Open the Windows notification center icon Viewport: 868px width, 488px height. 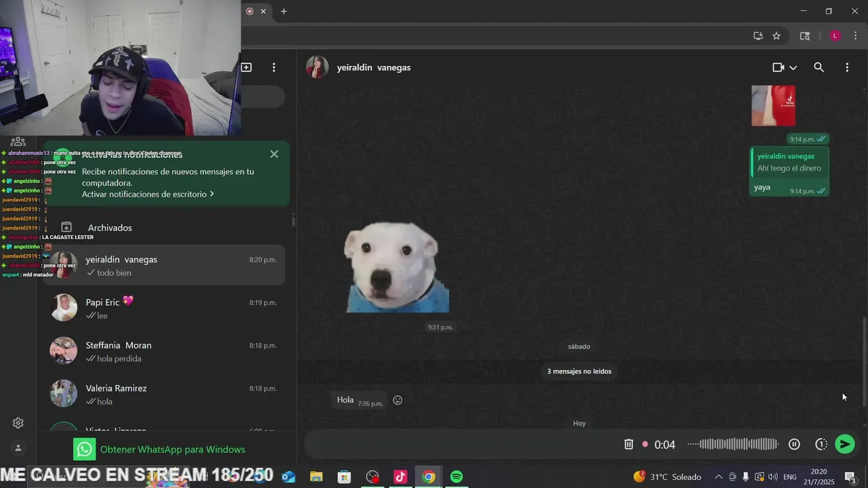click(x=850, y=477)
